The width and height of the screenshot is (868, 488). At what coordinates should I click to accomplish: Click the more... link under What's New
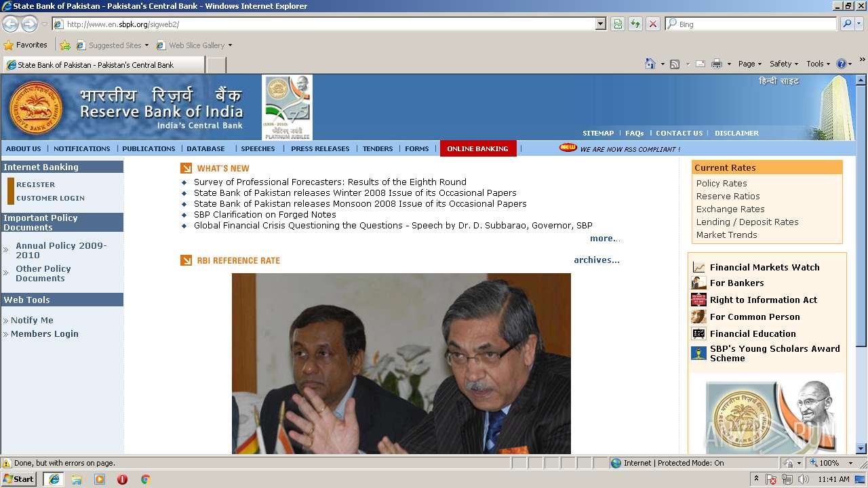click(605, 239)
